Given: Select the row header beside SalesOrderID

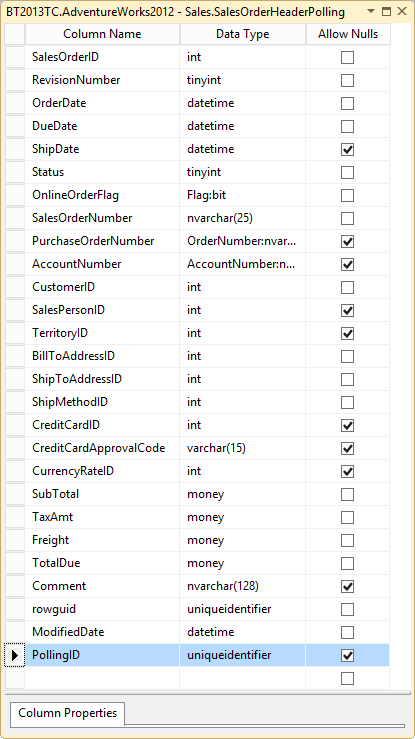Looking at the screenshot, I should pyautogui.click(x=15, y=57).
